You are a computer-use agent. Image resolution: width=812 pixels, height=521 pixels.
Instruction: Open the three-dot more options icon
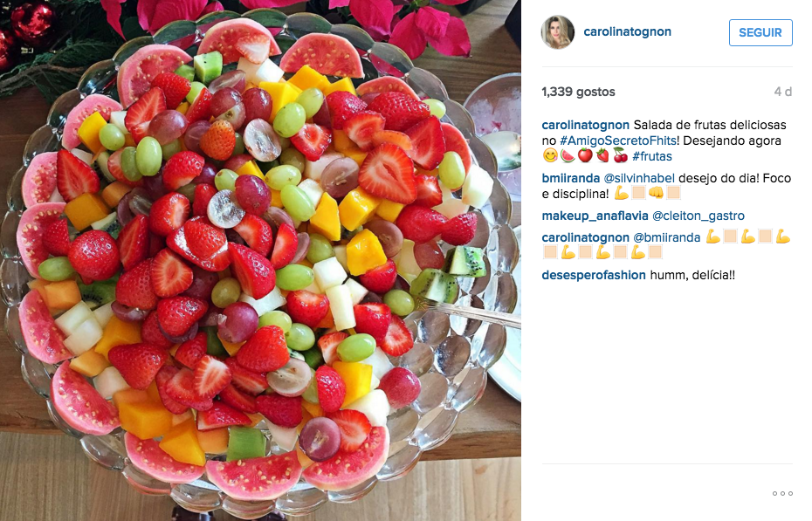(782, 494)
